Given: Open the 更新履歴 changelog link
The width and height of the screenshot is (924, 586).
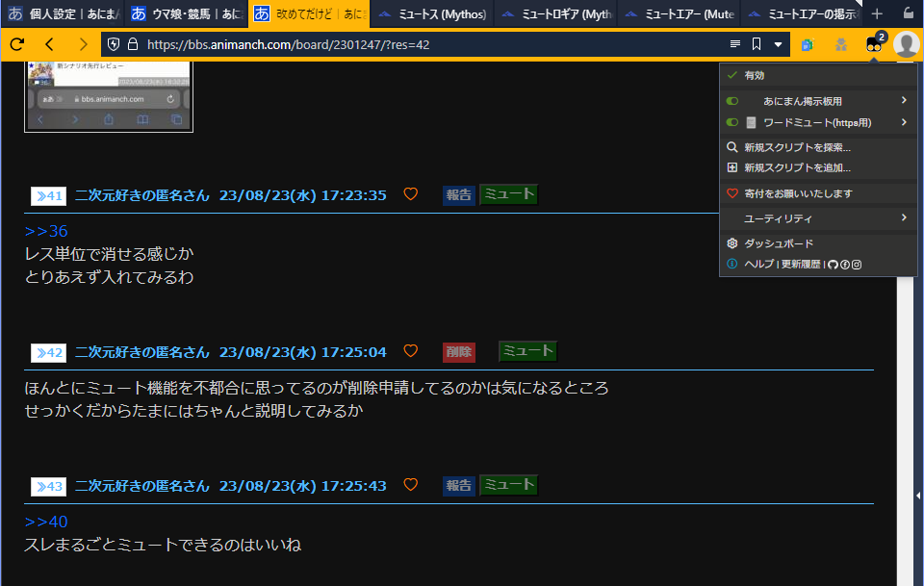Looking at the screenshot, I should 801,264.
